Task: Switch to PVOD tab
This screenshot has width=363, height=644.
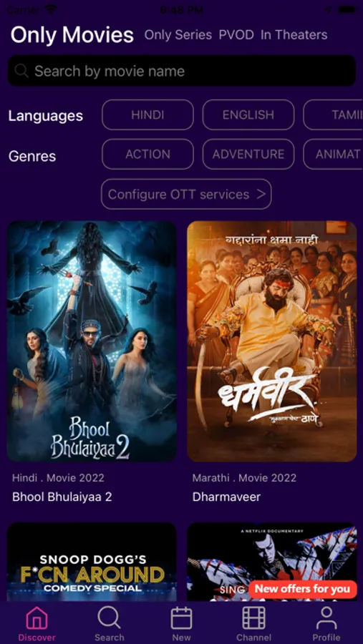Action: [236, 35]
